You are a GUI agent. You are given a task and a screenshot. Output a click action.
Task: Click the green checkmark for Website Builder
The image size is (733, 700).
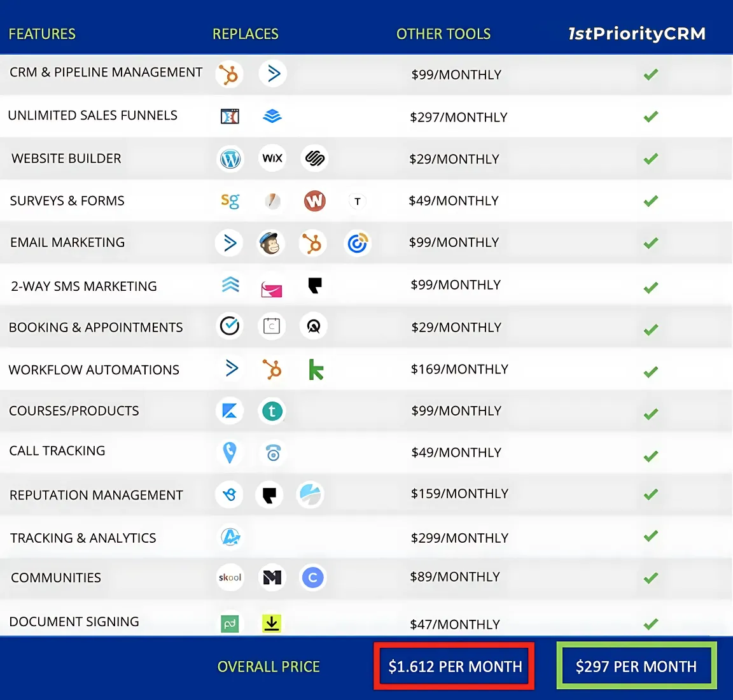tap(651, 159)
